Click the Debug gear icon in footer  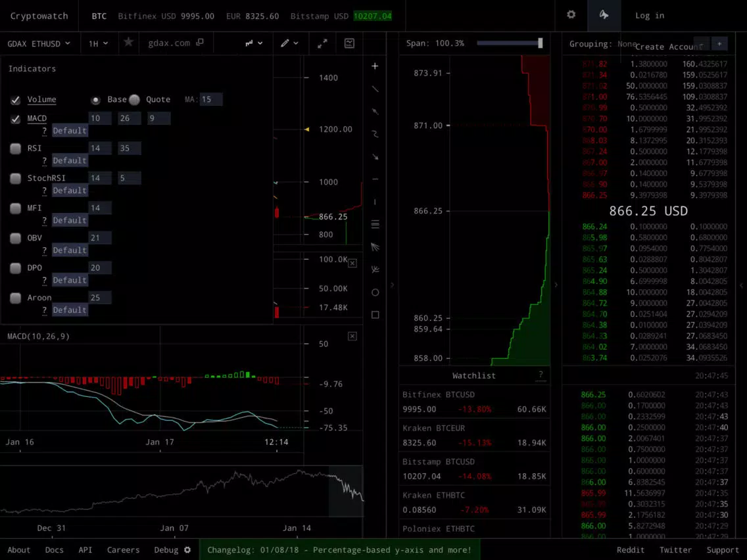tap(187, 549)
